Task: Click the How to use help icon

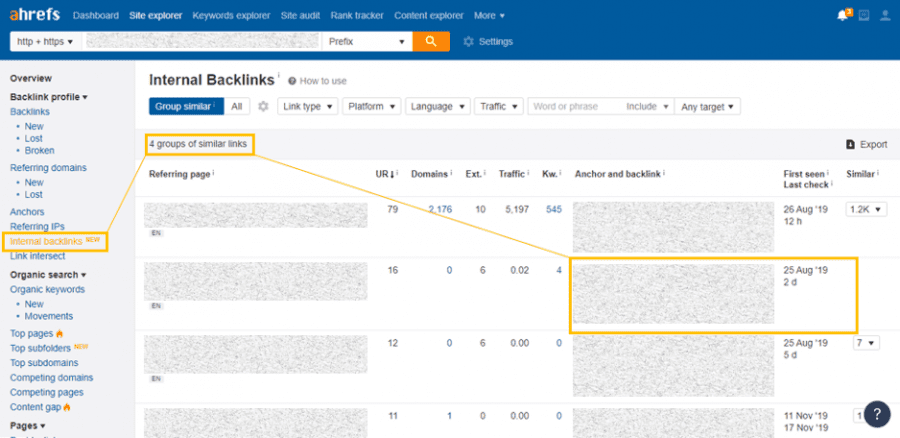Action: (x=292, y=81)
